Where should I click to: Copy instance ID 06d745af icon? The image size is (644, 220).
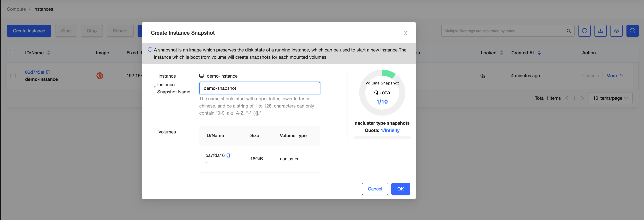tap(48, 72)
